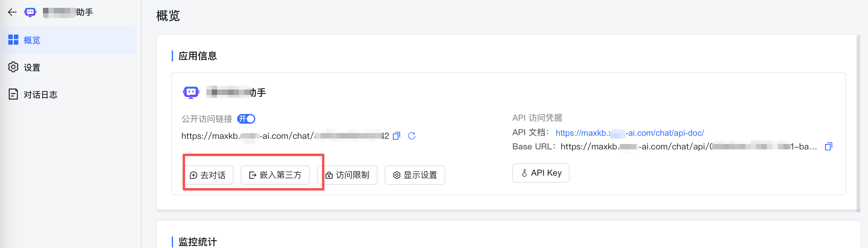Viewport: 868px width, 248px height.
Task: Click the 应用信息 section heading
Action: coord(197,56)
